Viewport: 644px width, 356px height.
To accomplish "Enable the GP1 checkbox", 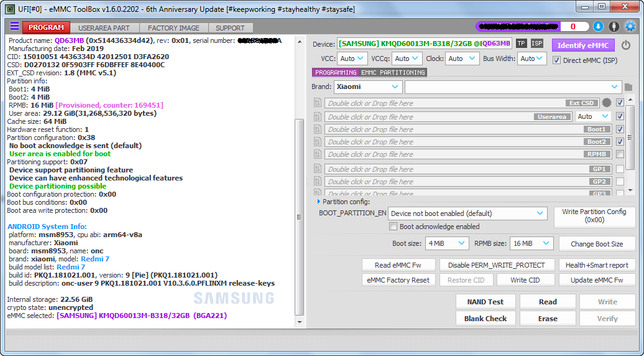I will pyautogui.click(x=620, y=169).
